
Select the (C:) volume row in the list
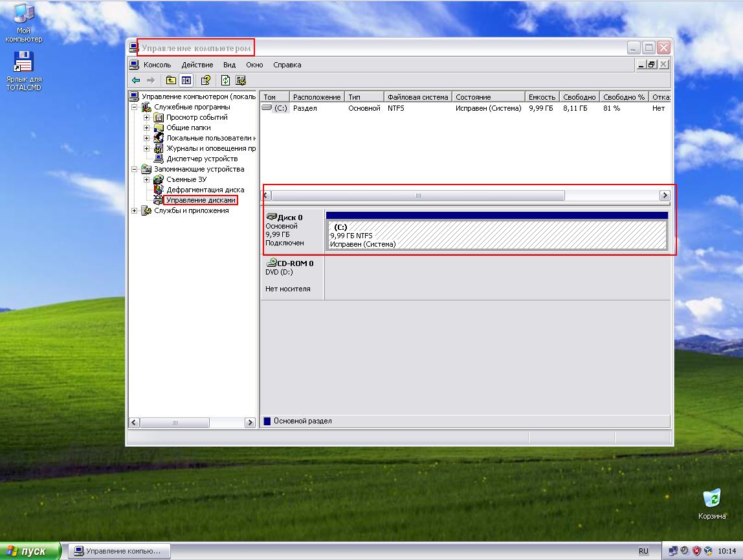click(465, 108)
